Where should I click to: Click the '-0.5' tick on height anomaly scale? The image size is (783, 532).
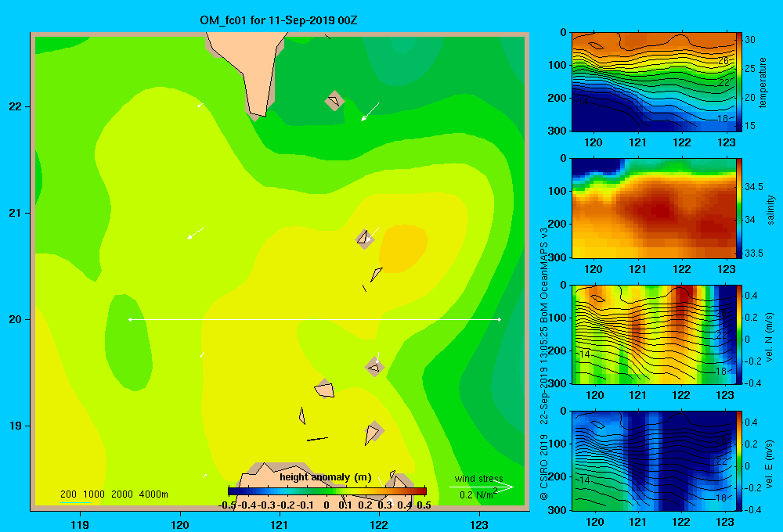coord(227,505)
